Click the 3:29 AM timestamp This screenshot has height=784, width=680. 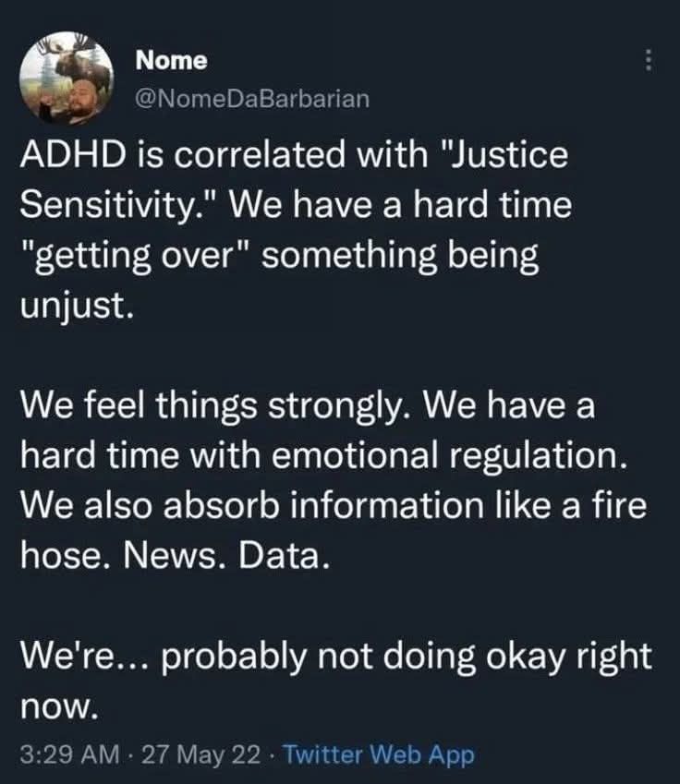point(69,754)
